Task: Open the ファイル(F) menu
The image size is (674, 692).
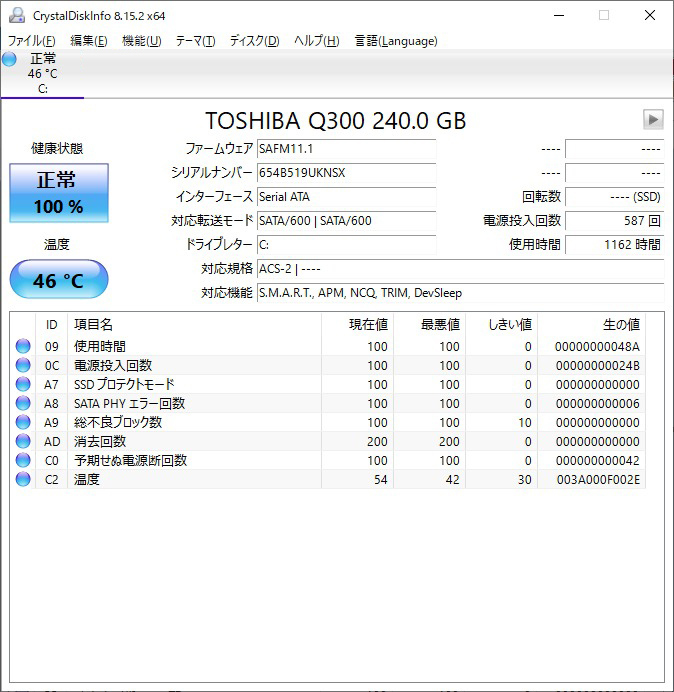Action: (32, 41)
